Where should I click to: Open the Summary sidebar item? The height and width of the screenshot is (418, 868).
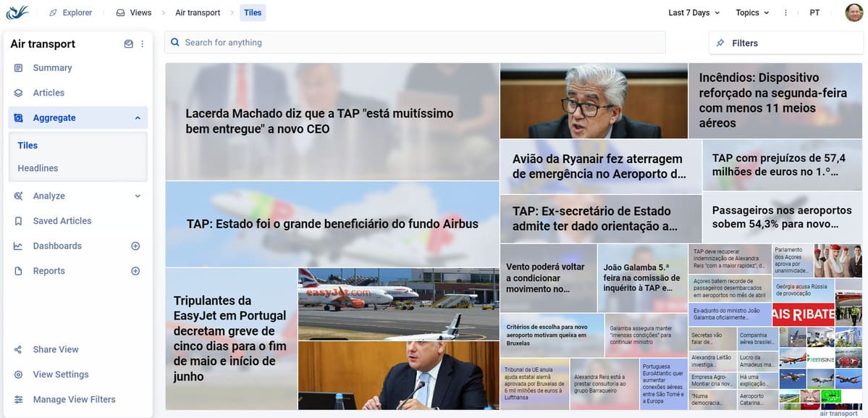click(x=52, y=68)
